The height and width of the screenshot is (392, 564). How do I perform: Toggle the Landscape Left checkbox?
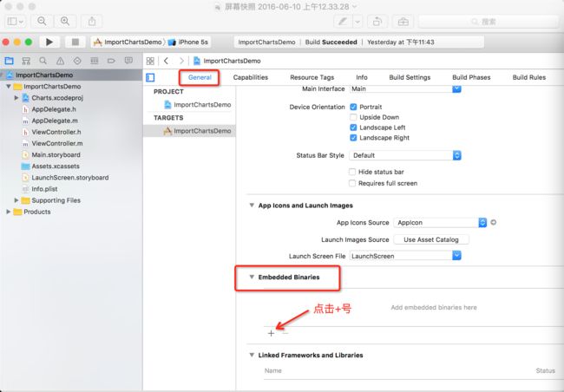point(353,127)
